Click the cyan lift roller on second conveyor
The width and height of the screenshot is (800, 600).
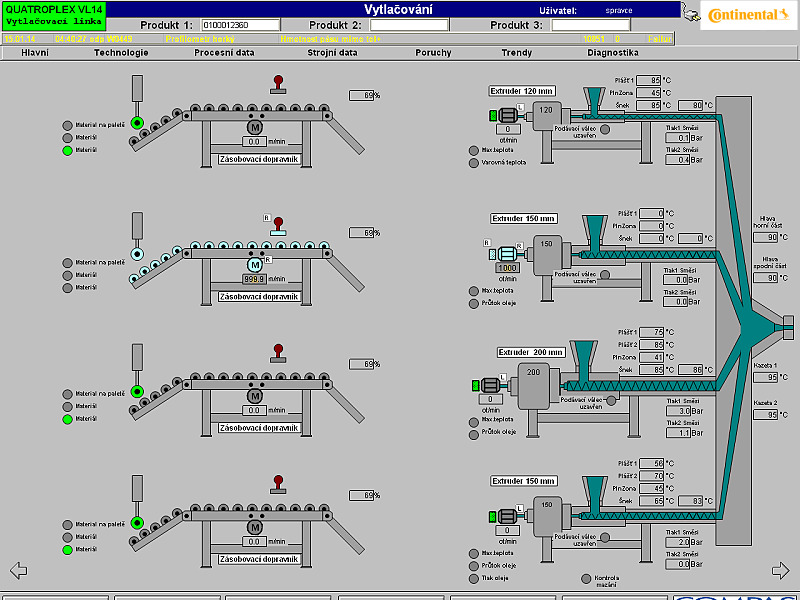point(137,254)
